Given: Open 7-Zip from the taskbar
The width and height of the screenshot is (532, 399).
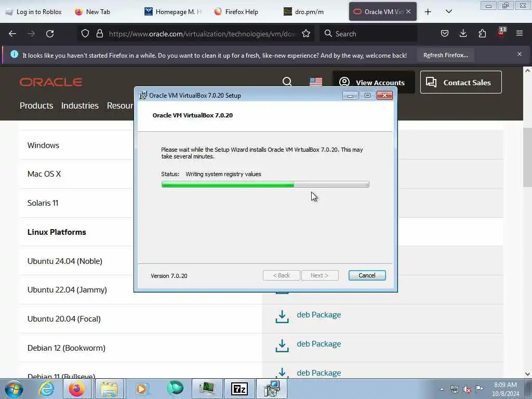Looking at the screenshot, I should coord(239,389).
